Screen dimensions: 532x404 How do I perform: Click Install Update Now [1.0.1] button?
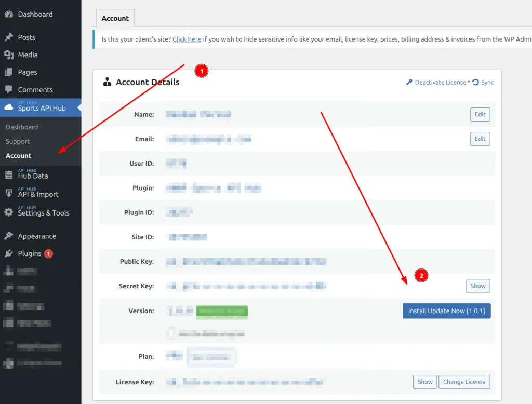point(446,311)
